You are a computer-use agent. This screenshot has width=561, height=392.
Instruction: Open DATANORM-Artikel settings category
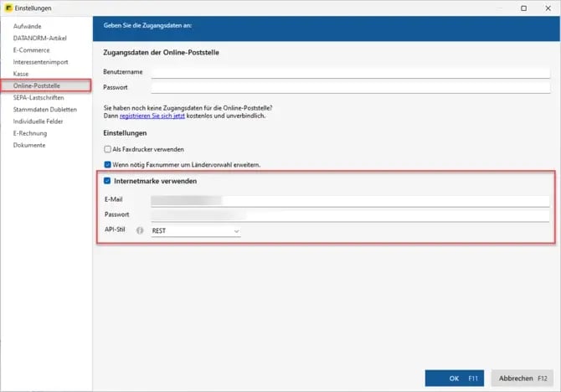(39, 38)
